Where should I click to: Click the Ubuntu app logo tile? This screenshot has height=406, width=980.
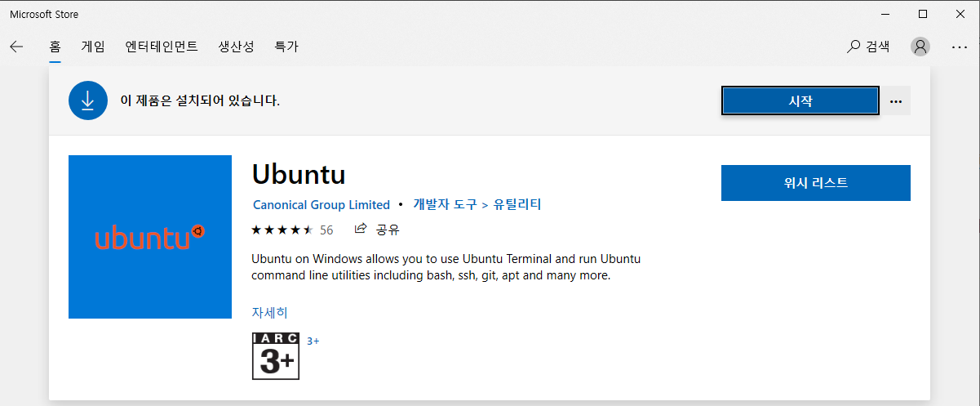pos(150,237)
